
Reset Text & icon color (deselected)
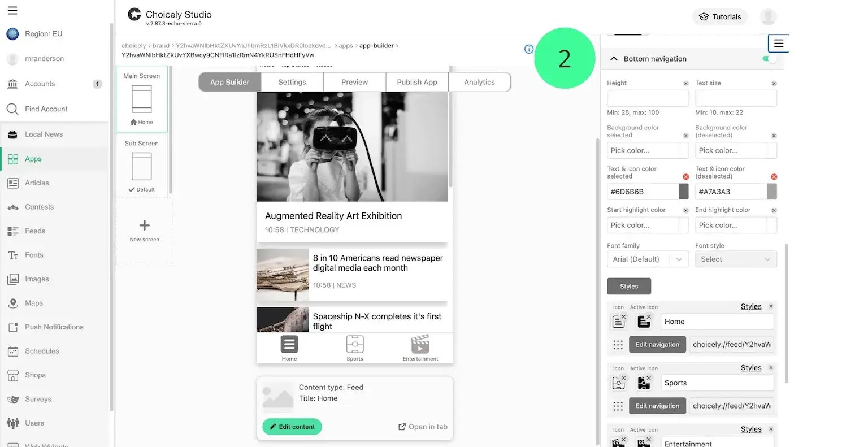(x=774, y=177)
